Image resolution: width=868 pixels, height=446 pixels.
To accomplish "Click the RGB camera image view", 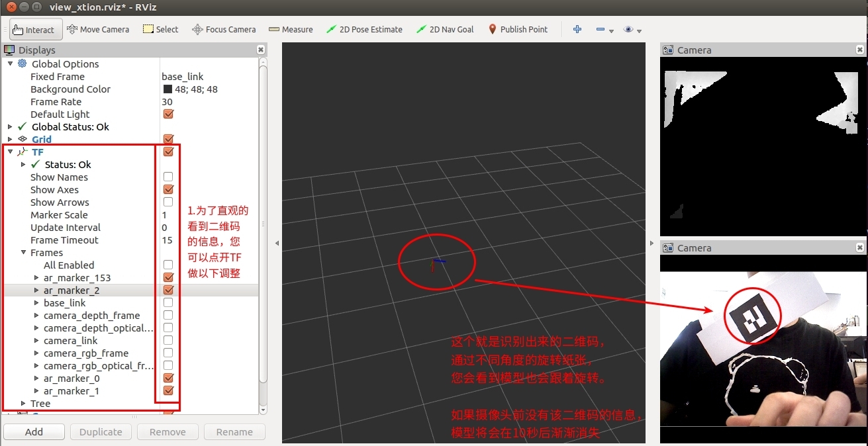I will (x=763, y=349).
